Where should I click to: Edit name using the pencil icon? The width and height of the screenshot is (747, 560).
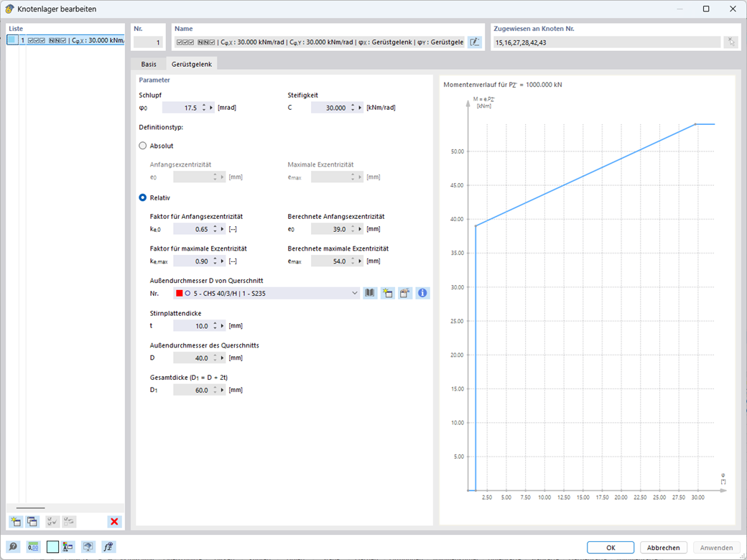475,42
